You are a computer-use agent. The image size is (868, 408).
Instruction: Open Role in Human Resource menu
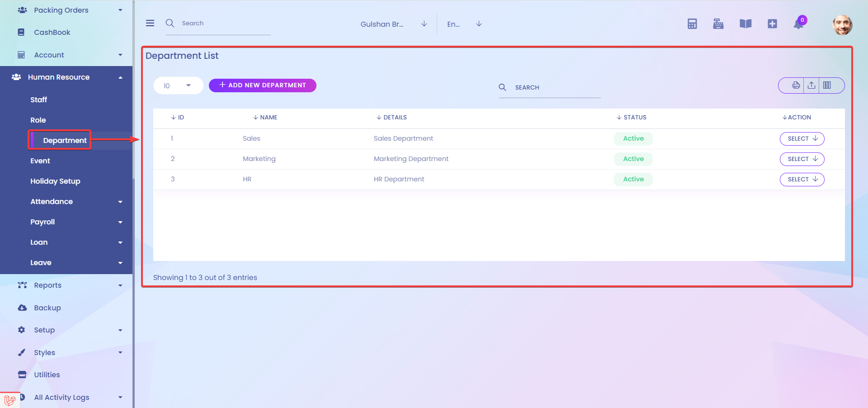tap(38, 120)
